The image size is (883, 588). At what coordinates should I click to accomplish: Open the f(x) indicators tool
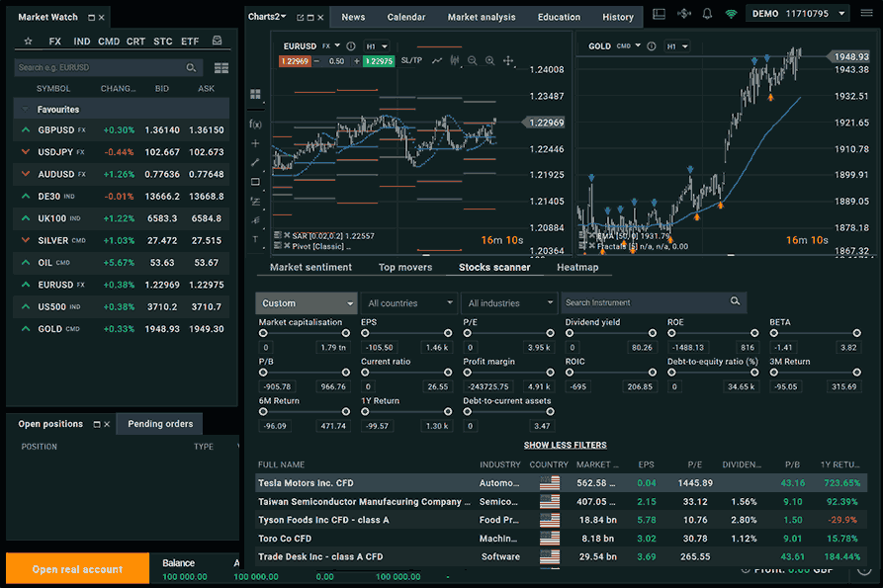pyautogui.click(x=255, y=125)
